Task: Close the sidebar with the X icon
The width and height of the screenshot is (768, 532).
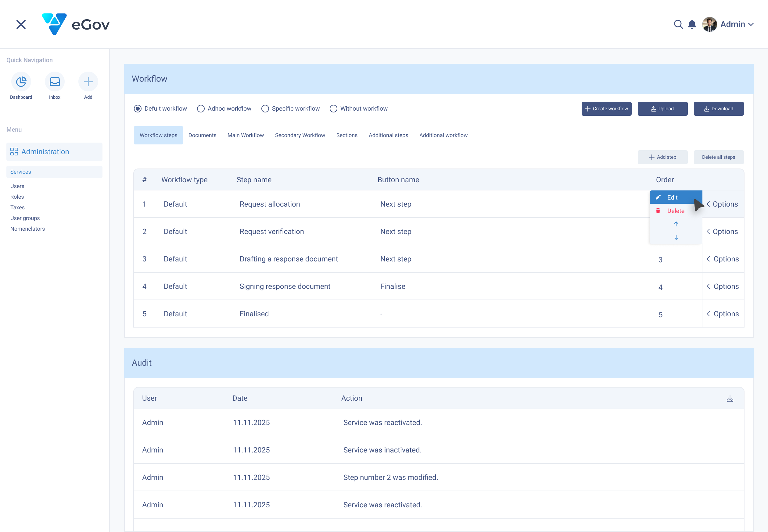Action: click(21, 24)
